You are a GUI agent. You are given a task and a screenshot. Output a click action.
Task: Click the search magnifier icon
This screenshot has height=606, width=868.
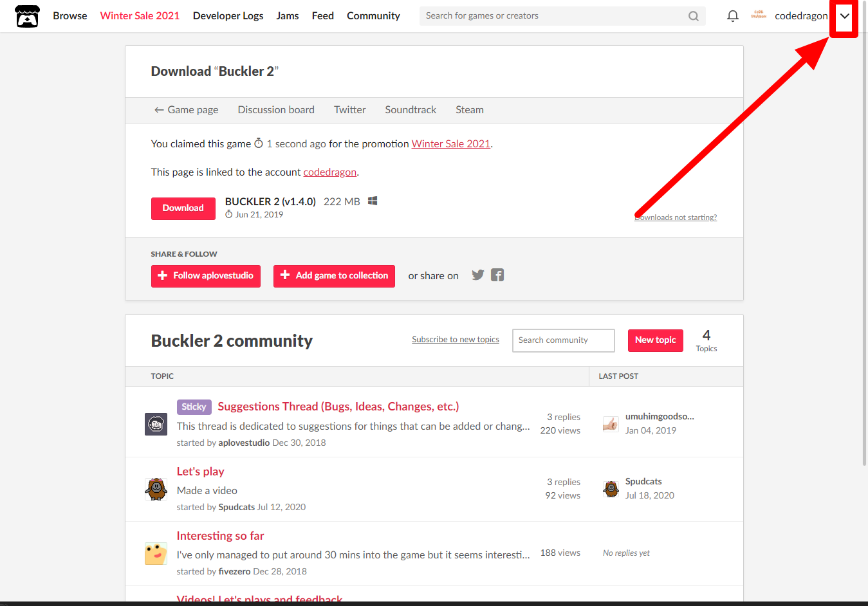pyautogui.click(x=693, y=16)
